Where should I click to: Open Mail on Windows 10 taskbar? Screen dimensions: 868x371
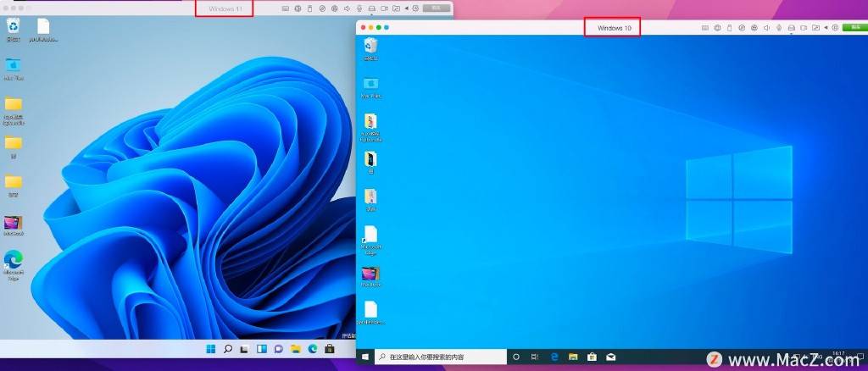[x=610, y=357]
